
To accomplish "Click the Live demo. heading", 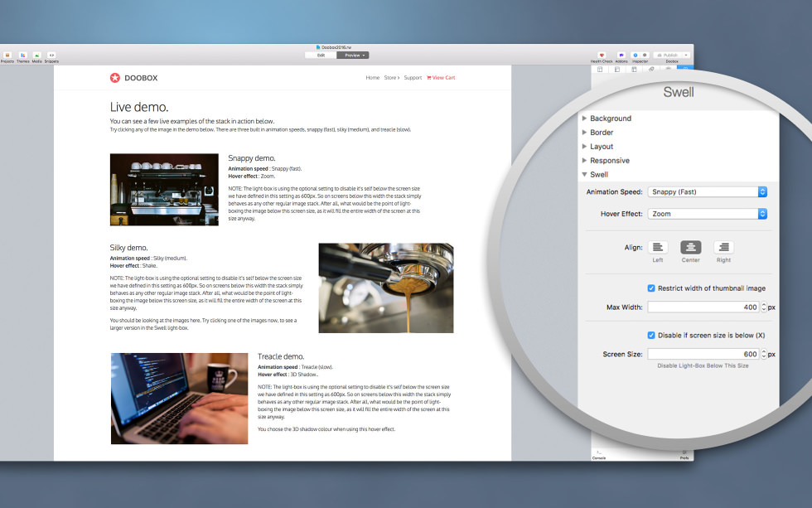I will point(139,107).
